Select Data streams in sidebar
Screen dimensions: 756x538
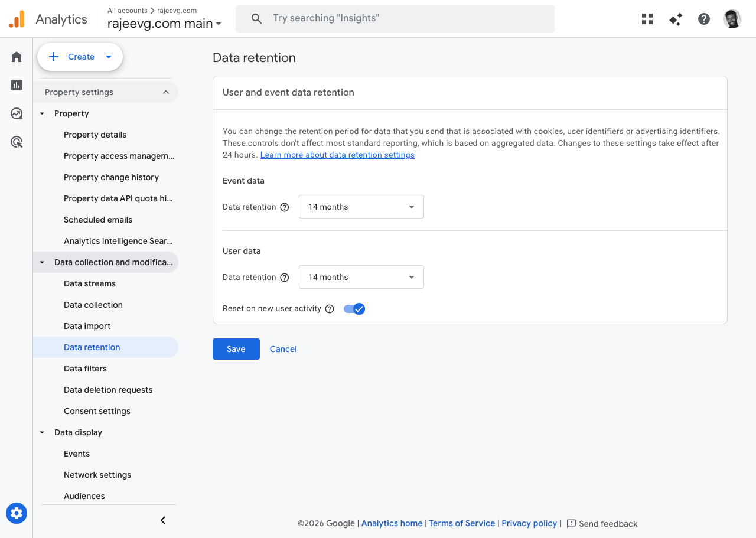(x=90, y=283)
